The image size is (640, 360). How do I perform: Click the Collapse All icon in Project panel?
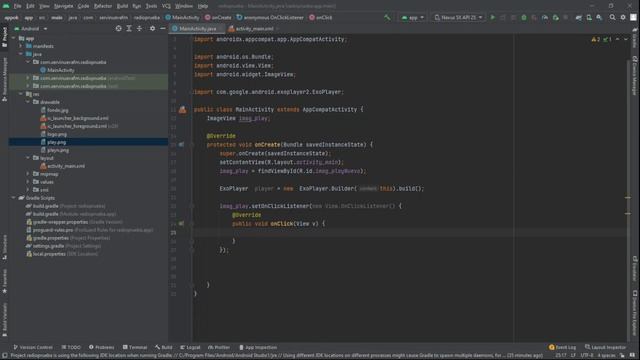140,29
